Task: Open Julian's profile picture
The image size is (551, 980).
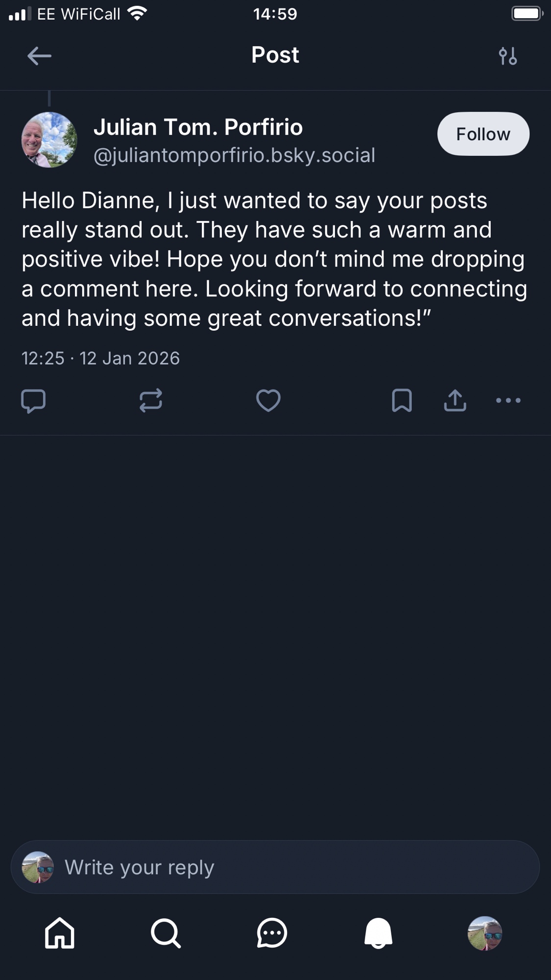Action: 49,140
